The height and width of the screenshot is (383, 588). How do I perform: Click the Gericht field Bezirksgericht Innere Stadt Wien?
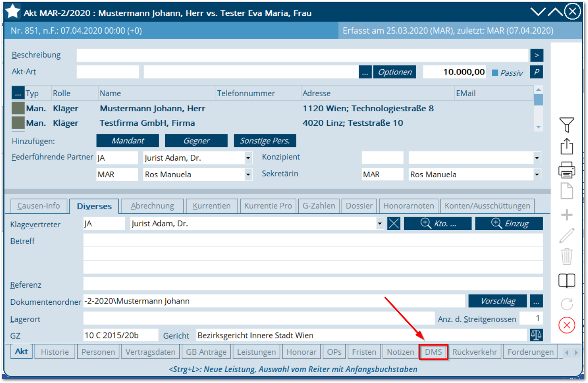click(x=362, y=335)
